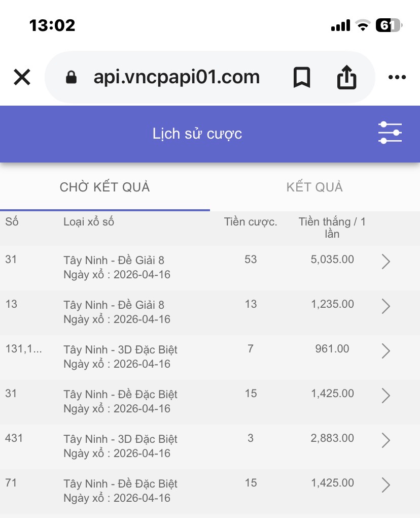Expand bet 131 3D Đặc Biệt chevron
Screen dimensions: 420x518
pos(386,351)
